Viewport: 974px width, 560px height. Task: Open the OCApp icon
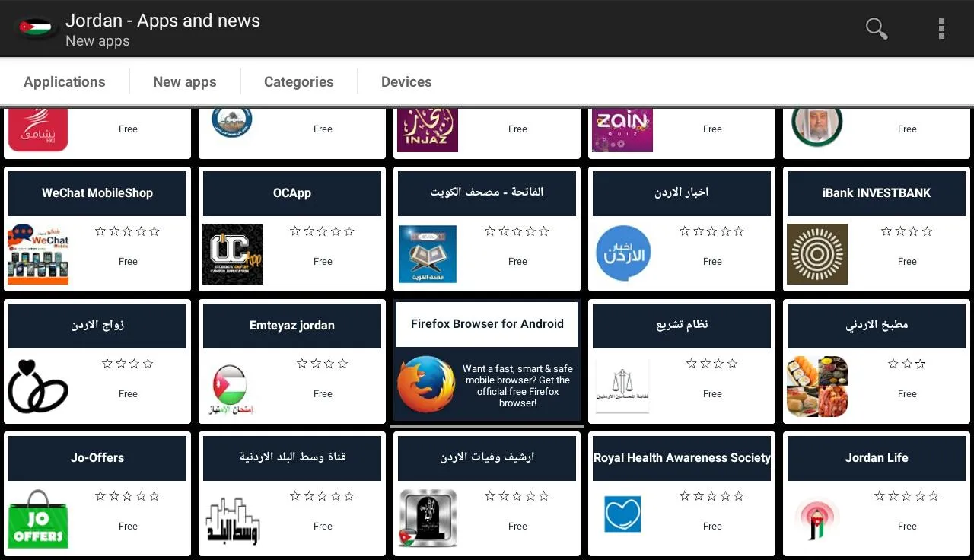click(x=233, y=254)
